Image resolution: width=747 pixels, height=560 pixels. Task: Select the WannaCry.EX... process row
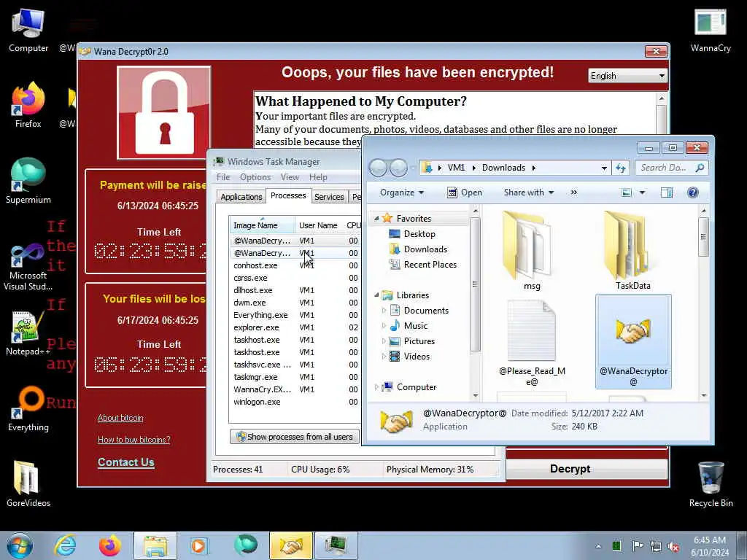(295, 389)
